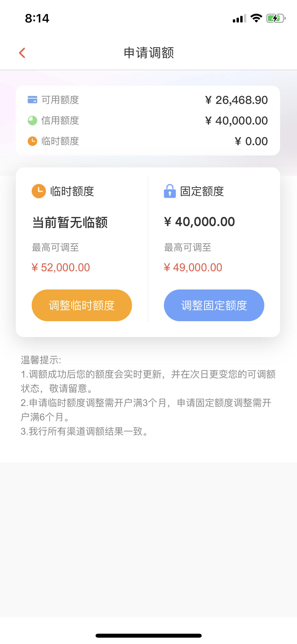Tap the red ¥49,000.00 maximum amount
This screenshot has height=644, width=297.
pyautogui.click(x=193, y=268)
